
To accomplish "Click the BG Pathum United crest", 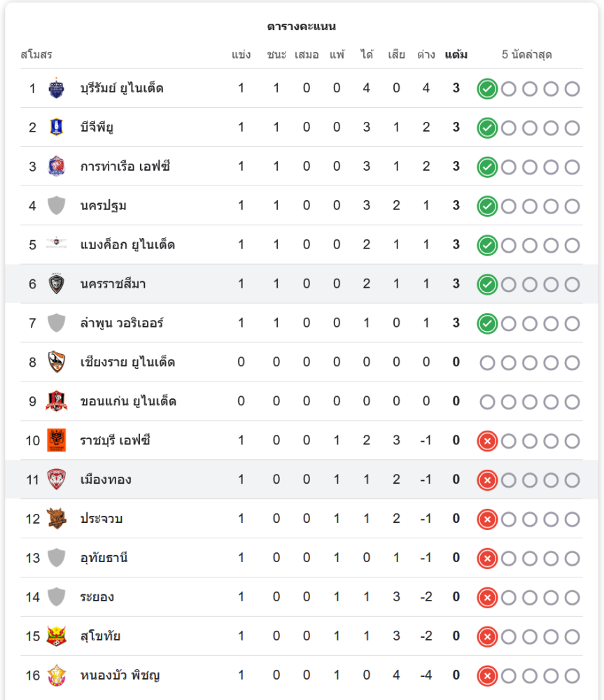I will (x=56, y=127).
